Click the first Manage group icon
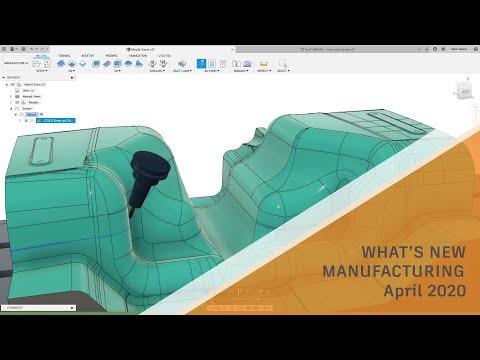Image resolution: width=480 pixels, height=360 pixels. click(x=236, y=64)
